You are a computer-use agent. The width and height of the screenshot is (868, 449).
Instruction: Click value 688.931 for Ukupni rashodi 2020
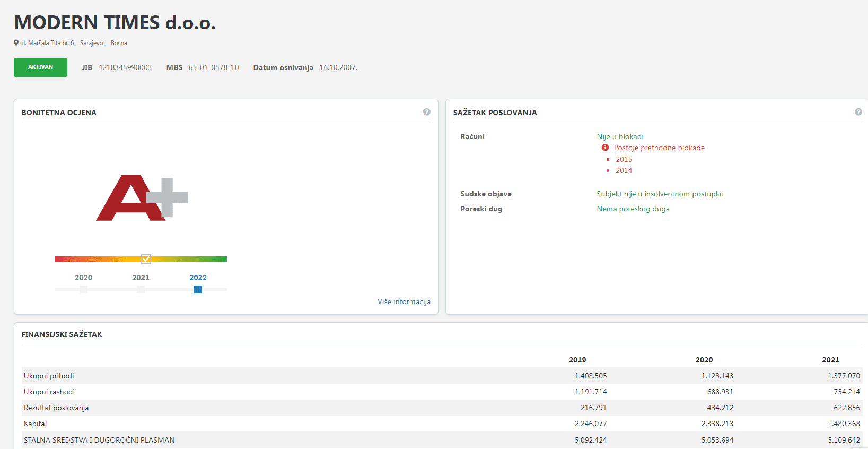click(720, 392)
